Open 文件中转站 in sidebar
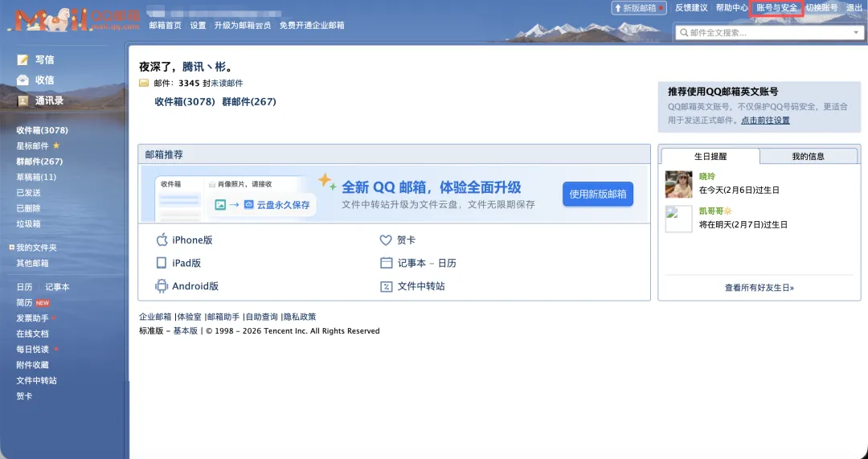This screenshot has height=459, width=868. click(x=36, y=380)
